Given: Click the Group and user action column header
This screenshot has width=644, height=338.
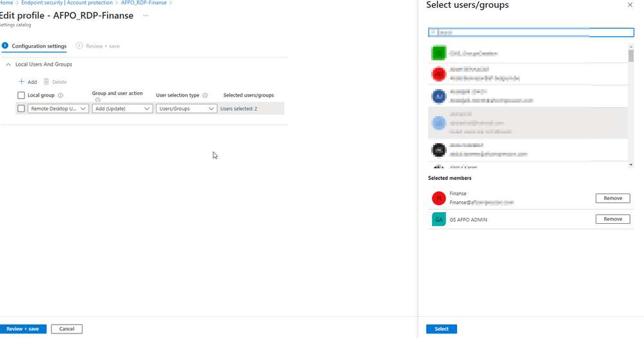Looking at the screenshot, I should click(x=117, y=94).
